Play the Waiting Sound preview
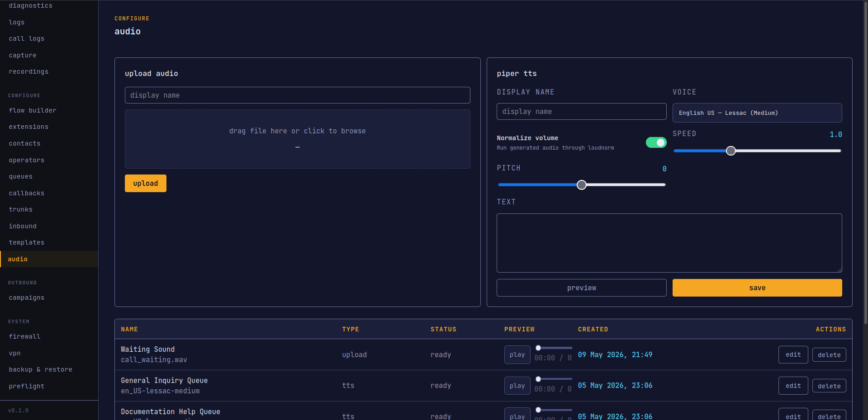 point(517,355)
